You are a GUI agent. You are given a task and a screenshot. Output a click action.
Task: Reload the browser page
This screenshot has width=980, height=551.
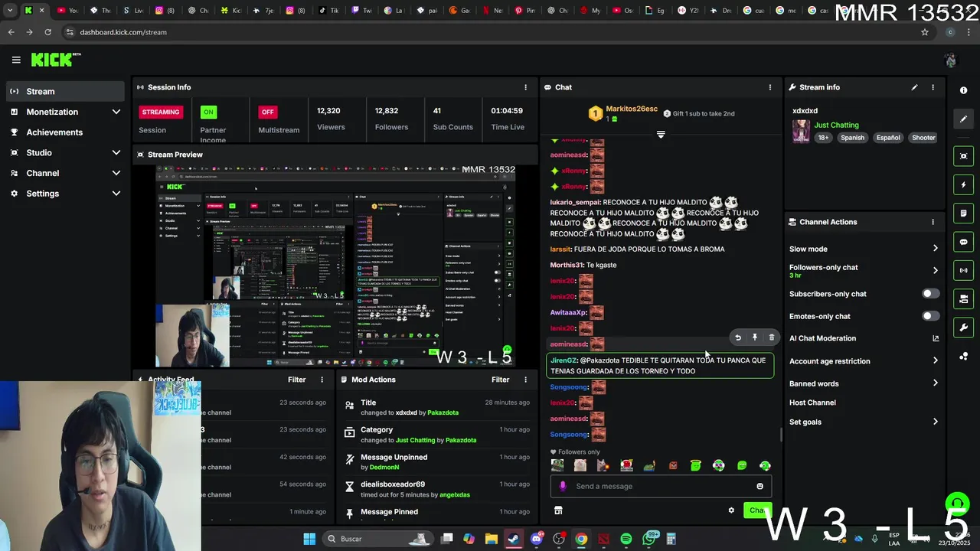tap(47, 32)
